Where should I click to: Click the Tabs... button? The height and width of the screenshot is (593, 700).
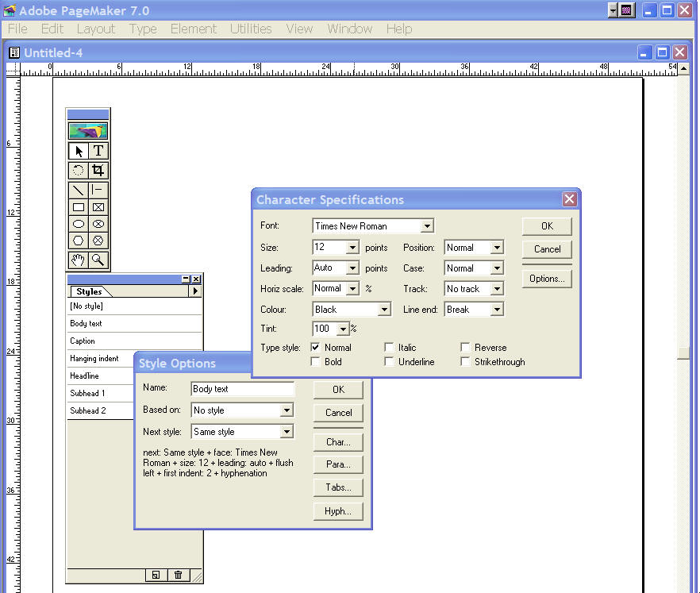pyautogui.click(x=338, y=487)
